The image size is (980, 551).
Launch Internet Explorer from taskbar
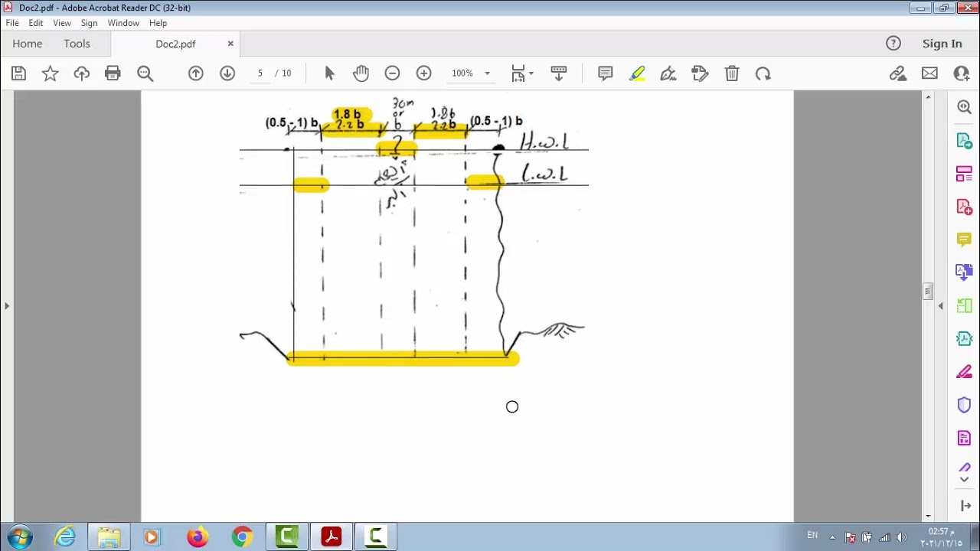coord(65,537)
